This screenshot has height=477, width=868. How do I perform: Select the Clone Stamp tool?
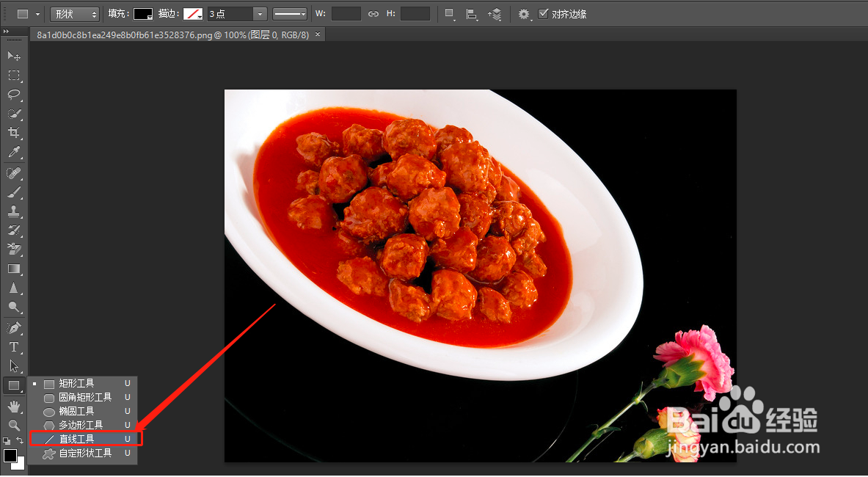click(x=14, y=211)
